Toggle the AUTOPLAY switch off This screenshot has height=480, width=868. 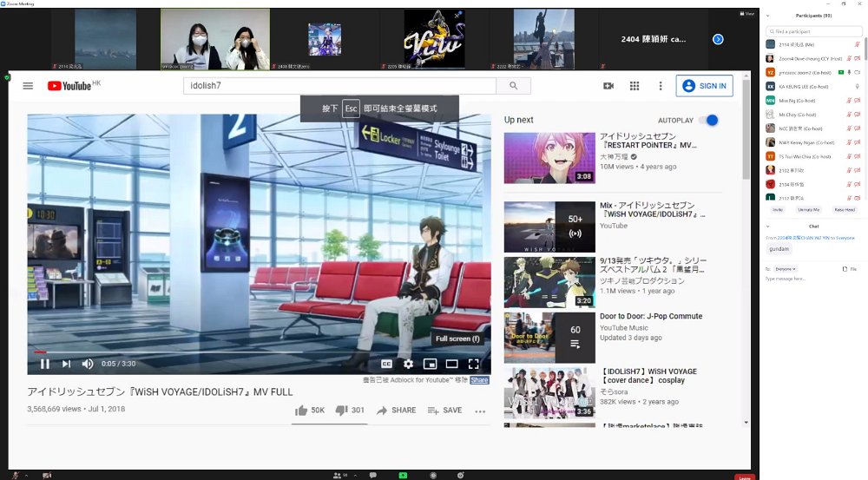708,120
